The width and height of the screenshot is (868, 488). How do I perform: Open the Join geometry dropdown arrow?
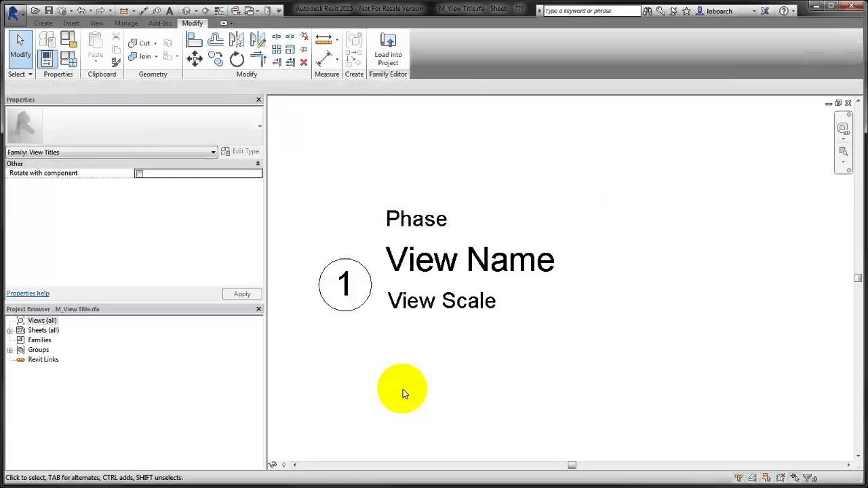(x=156, y=57)
